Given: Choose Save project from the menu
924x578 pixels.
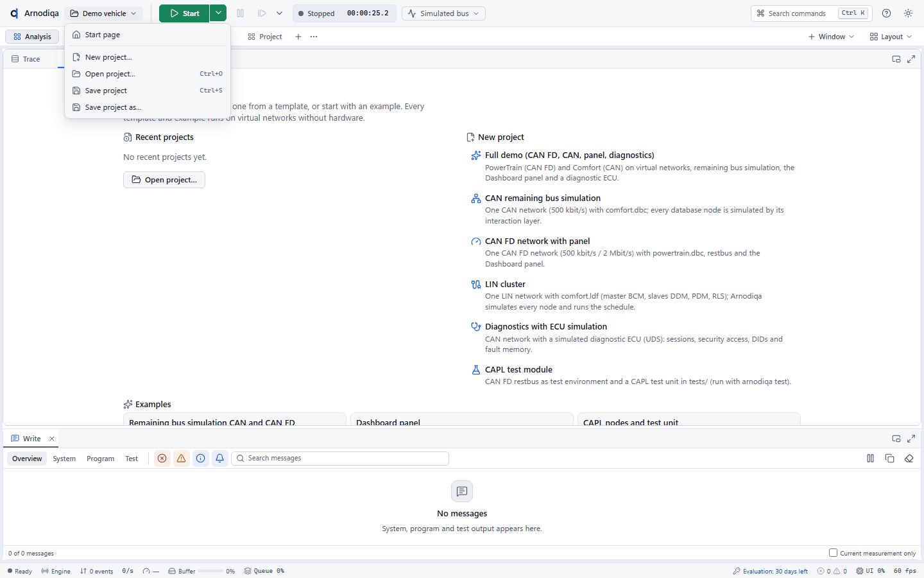Looking at the screenshot, I should [148, 91].
